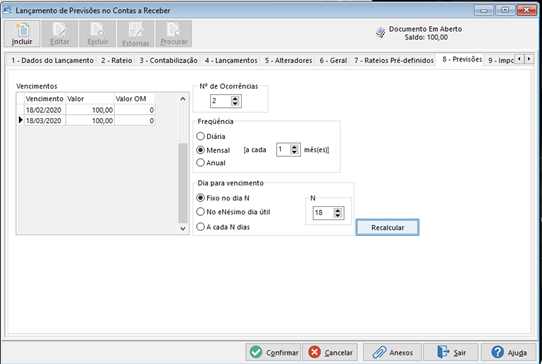Screen dimensions: 542x364
Task: Click the Nº de Ocorrências input field
Action: [x=221, y=101]
